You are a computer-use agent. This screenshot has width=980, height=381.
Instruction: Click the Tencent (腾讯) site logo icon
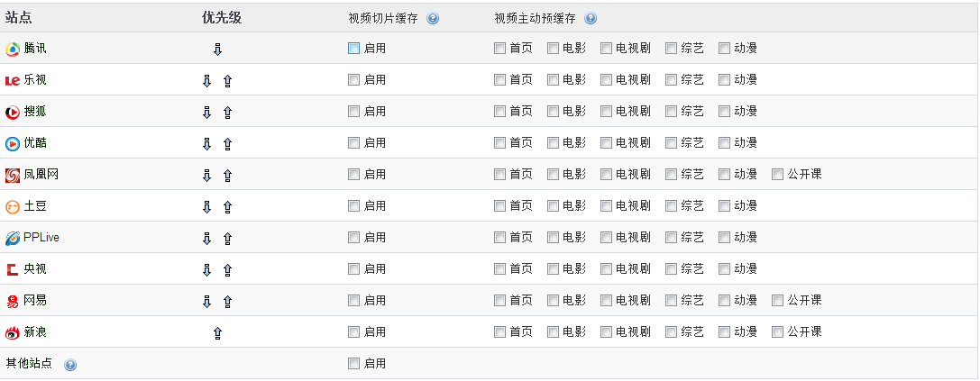tap(13, 49)
